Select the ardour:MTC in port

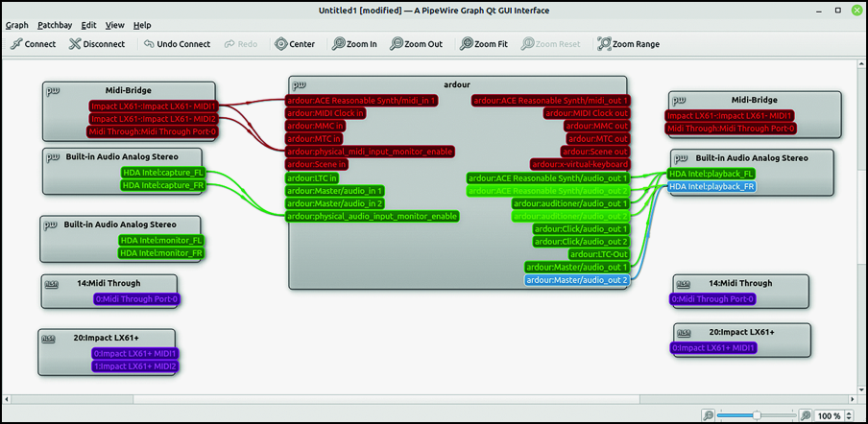[x=315, y=139]
